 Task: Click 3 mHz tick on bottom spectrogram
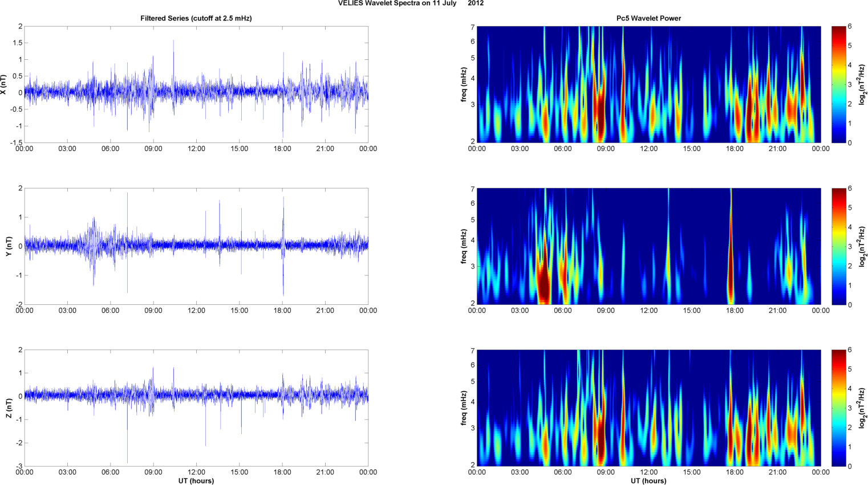pos(473,428)
